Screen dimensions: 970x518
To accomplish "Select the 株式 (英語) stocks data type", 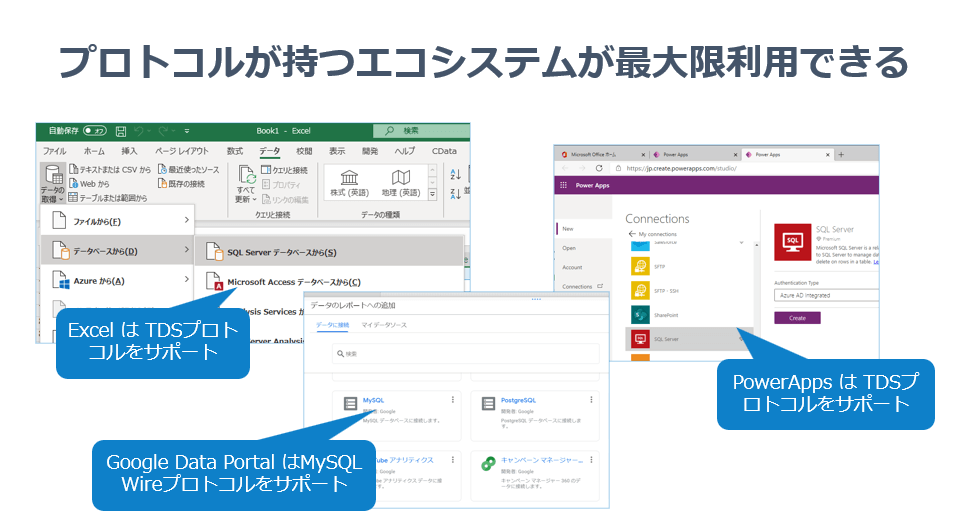I will tap(350, 183).
